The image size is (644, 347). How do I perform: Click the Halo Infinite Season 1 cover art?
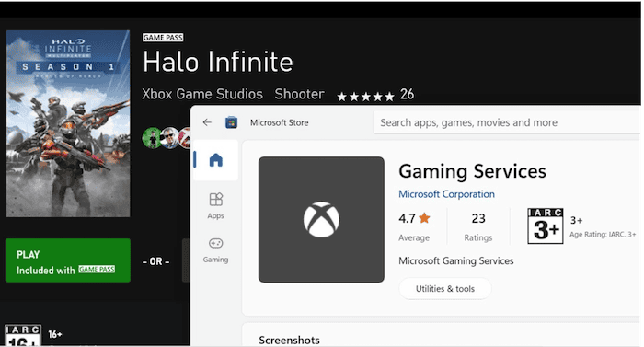tap(68, 123)
